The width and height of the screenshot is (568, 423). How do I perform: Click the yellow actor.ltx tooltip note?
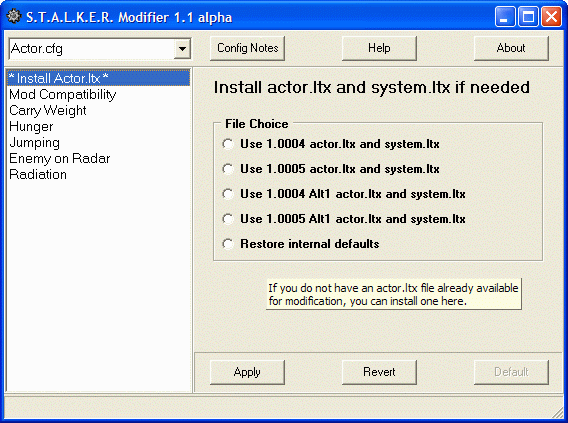coord(394,294)
